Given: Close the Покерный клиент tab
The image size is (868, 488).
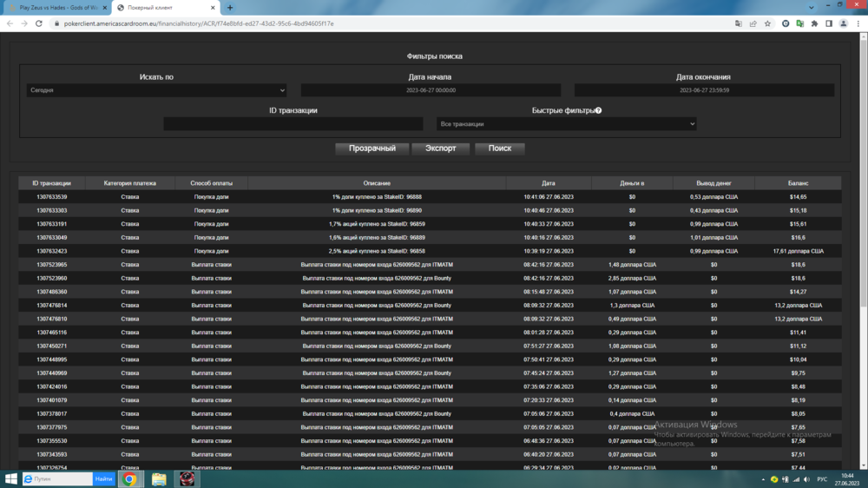Looking at the screenshot, I should click(213, 8).
